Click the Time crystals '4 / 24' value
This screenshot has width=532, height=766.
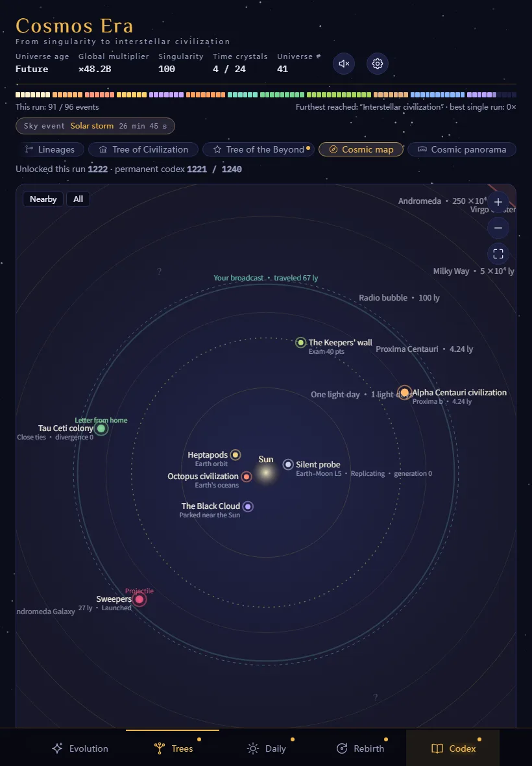pyautogui.click(x=230, y=69)
